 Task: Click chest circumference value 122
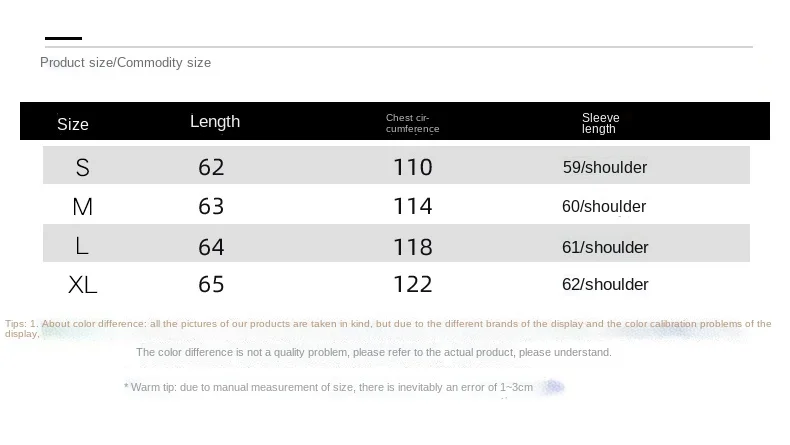coord(413,284)
